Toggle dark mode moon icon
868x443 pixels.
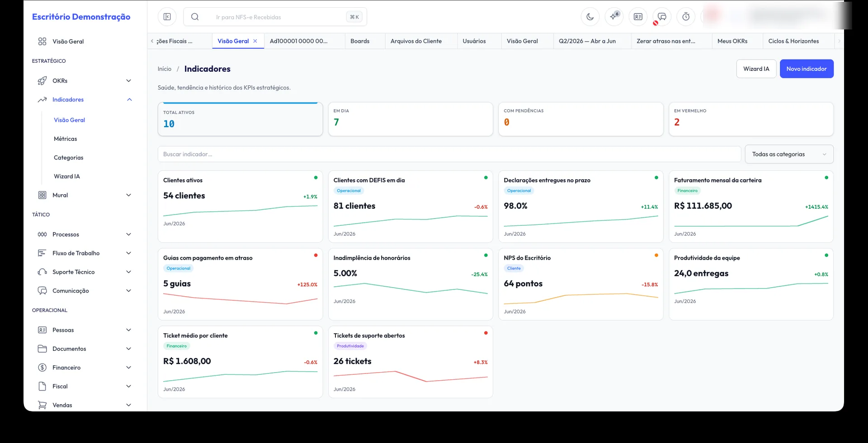(x=590, y=17)
